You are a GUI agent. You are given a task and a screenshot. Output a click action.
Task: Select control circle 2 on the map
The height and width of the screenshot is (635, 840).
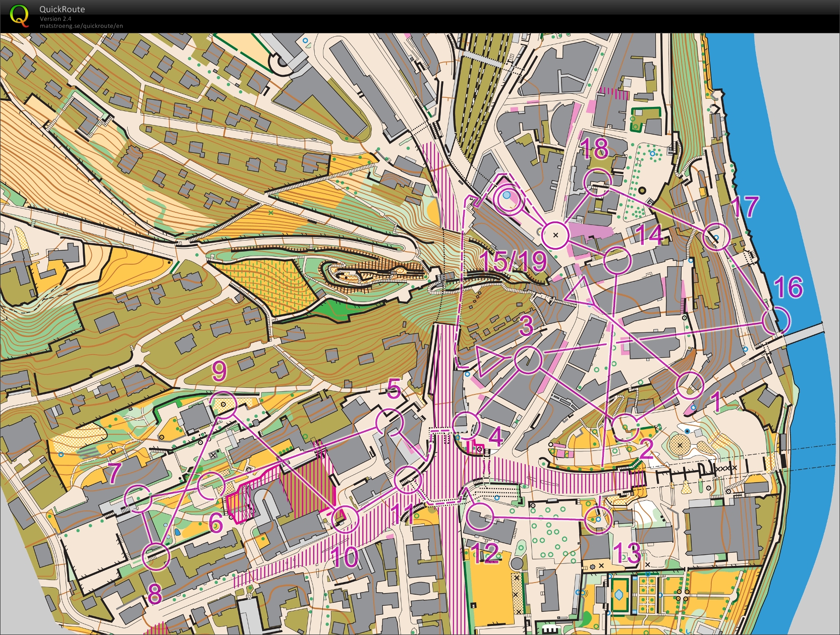pyautogui.click(x=625, y=427)
